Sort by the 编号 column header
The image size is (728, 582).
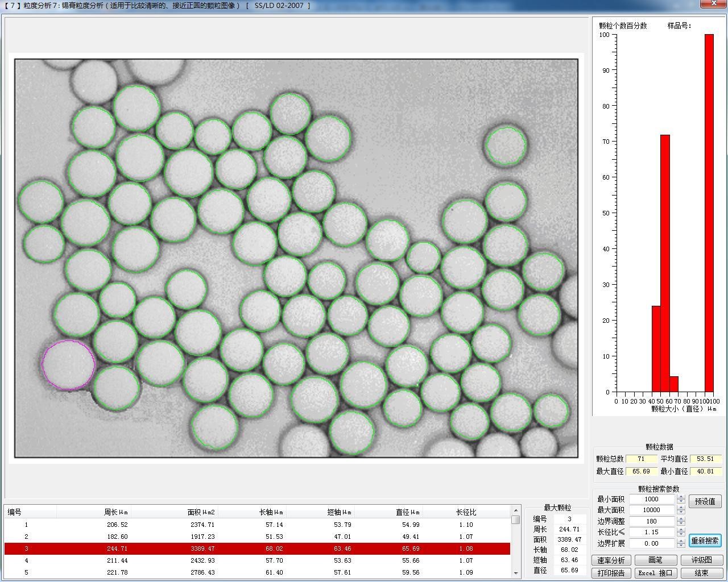tap(31, 512)
